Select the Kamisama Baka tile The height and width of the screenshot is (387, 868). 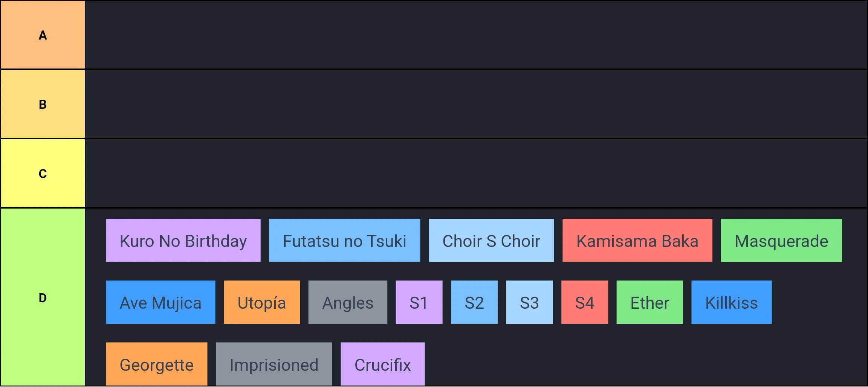pyautogui.click(x=637, y=240)
